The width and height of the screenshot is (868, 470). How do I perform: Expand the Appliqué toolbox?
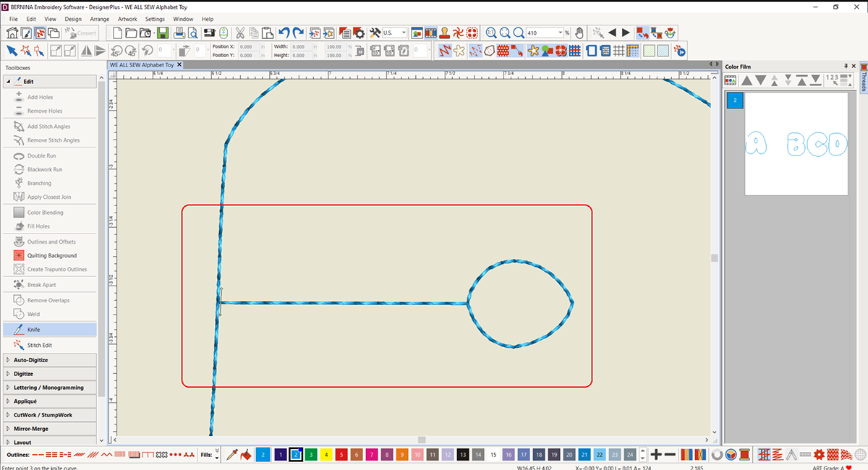[49, 401]
